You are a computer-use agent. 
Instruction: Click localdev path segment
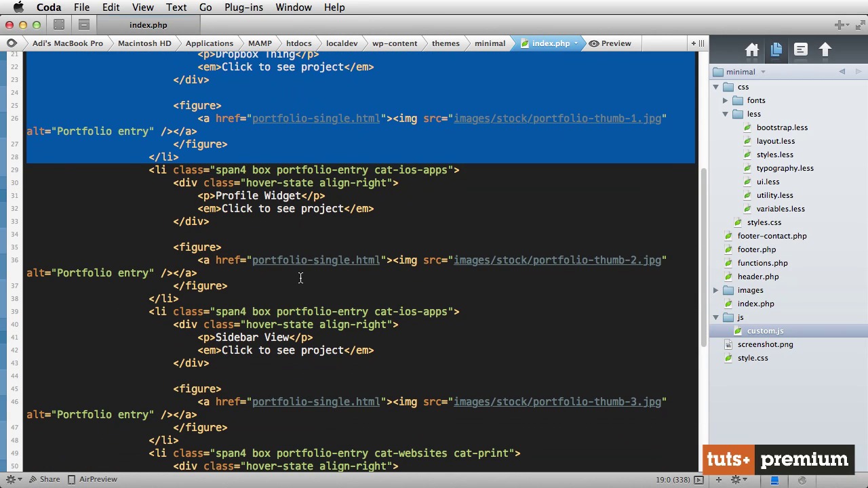tap(342, 43)
